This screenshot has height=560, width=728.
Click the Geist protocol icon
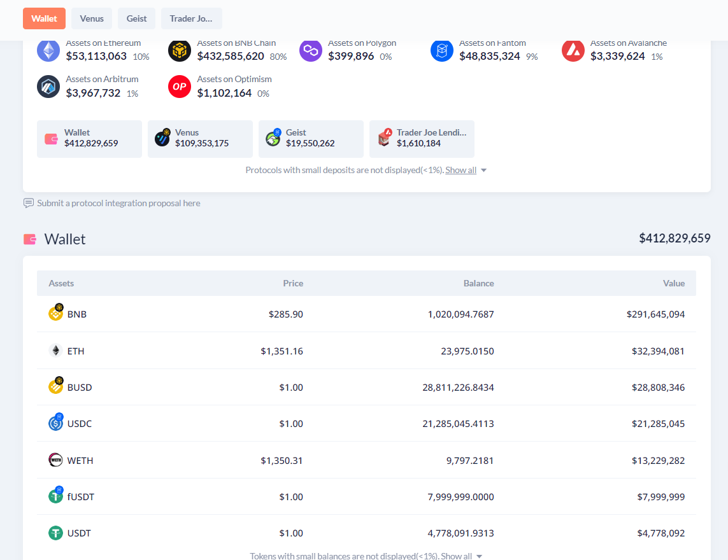coord(273,138)
